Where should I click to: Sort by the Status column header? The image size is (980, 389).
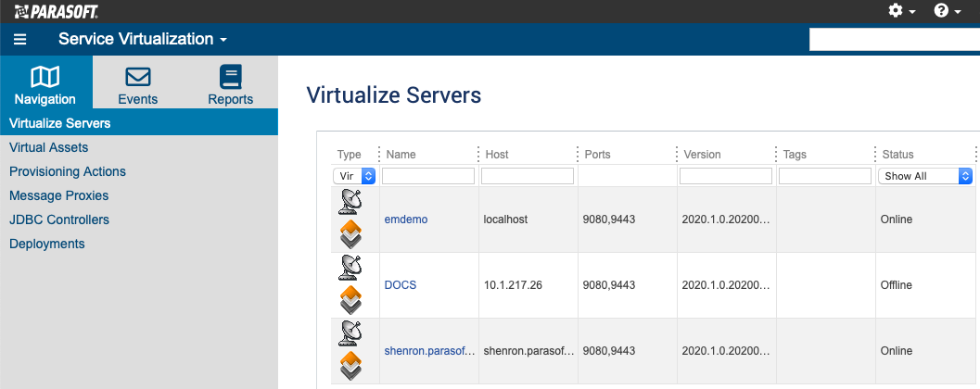897,155
